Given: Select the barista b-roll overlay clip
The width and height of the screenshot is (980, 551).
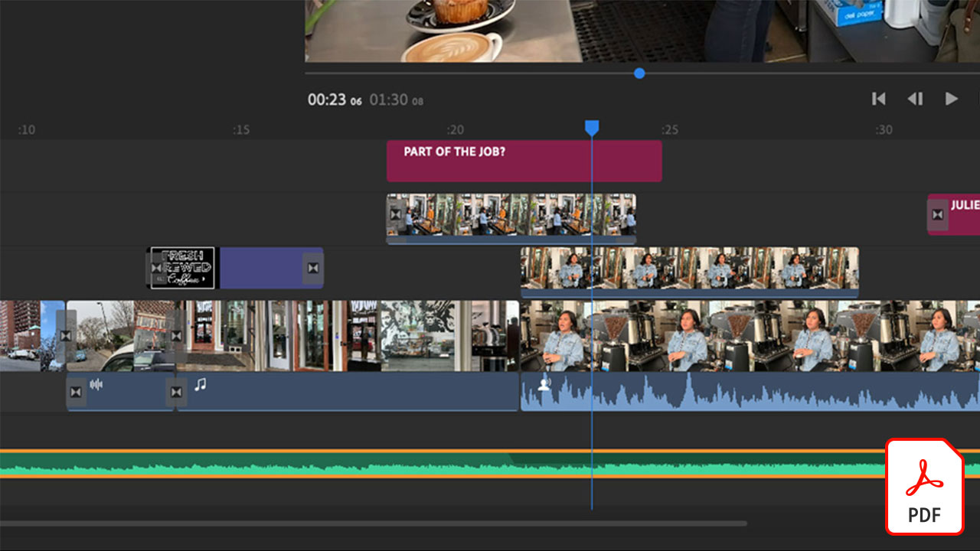Looking at the screenshot, I should 511,218.
